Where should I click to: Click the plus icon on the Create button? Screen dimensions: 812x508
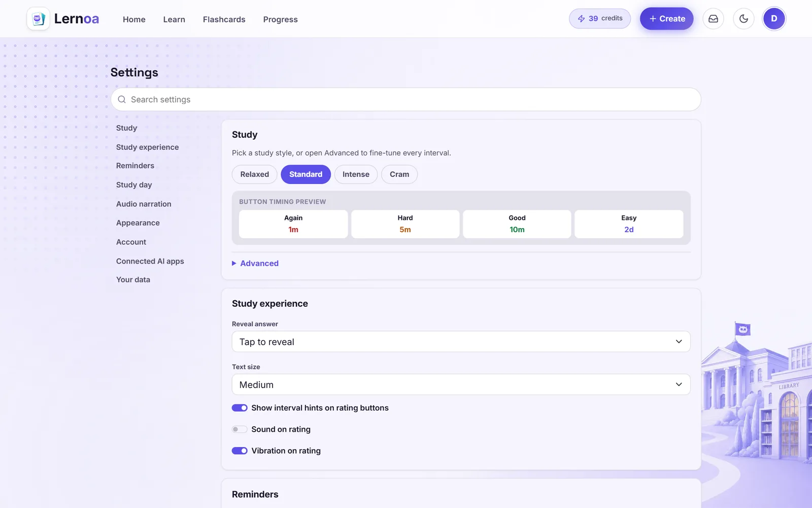[653, 19]
